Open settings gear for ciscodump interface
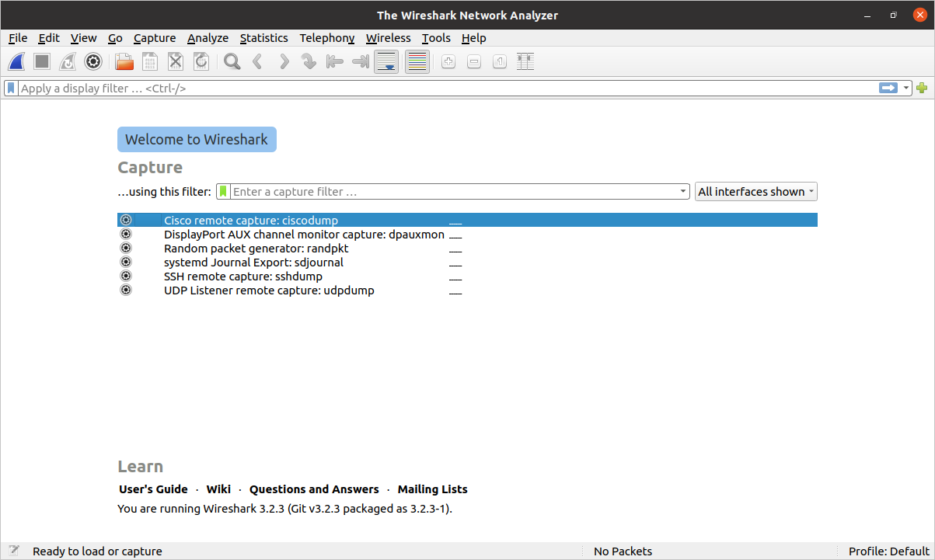 point(126,220)
